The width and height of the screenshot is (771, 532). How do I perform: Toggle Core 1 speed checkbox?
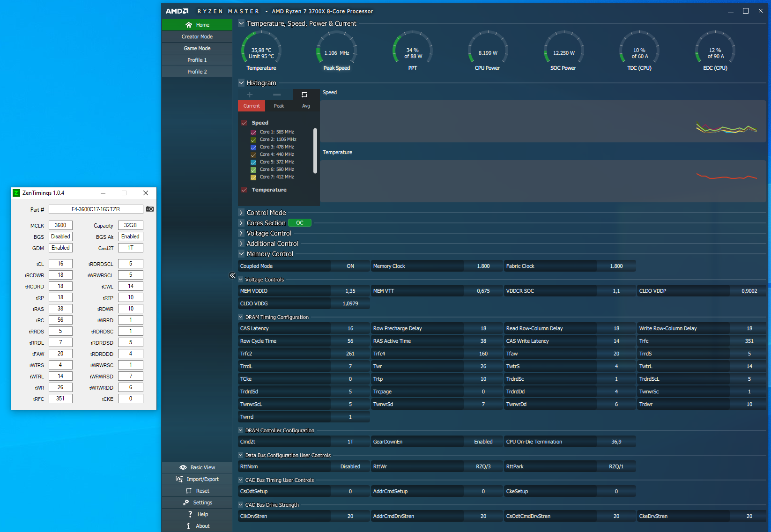[253, 133]
